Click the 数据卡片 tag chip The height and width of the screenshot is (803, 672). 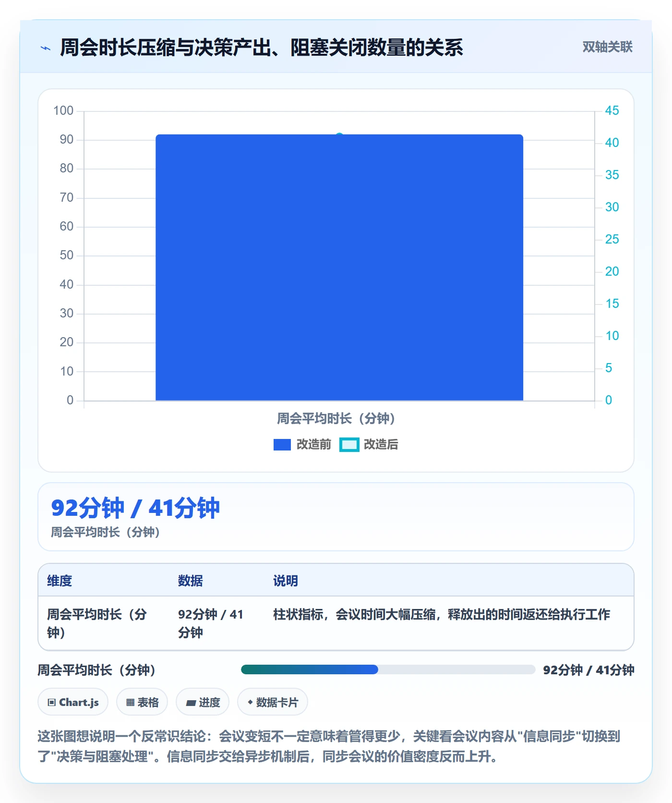pyautogui.click(x=273, y=702)
